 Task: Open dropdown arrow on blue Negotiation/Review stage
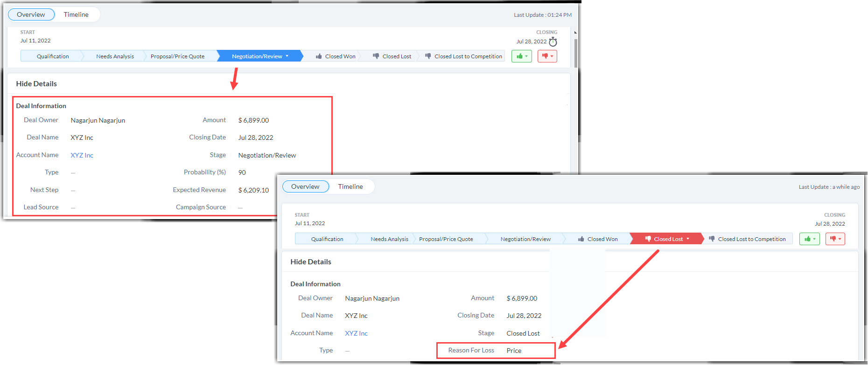287,56
